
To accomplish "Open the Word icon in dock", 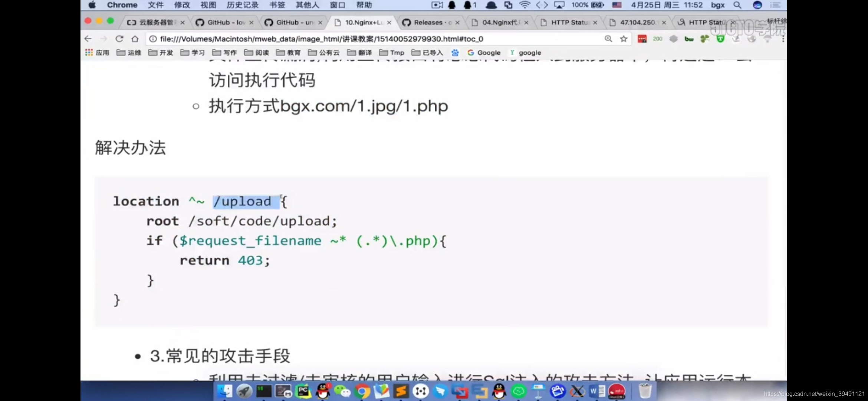I will pyautogui.click(x=597, y=392).
